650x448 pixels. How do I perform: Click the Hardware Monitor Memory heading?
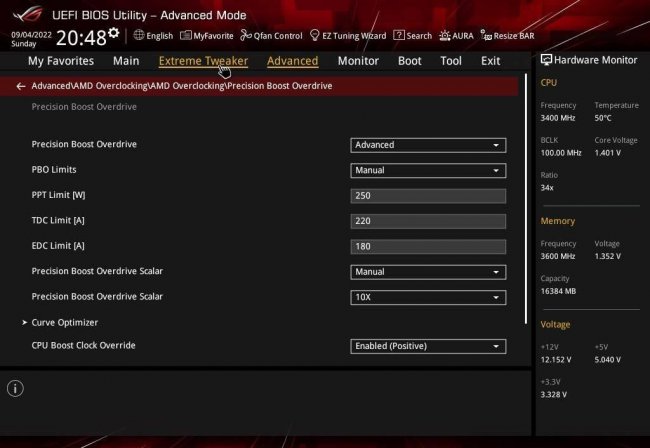[558, 221]
